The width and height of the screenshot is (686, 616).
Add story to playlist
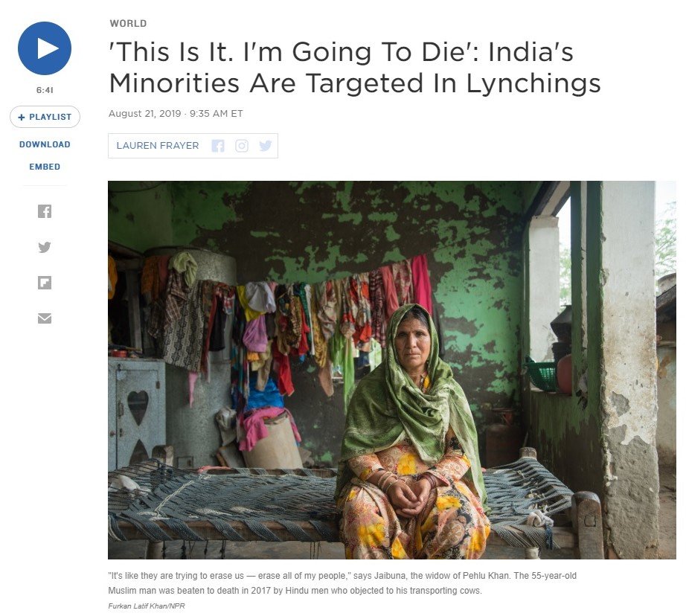(x=45, y=117)
